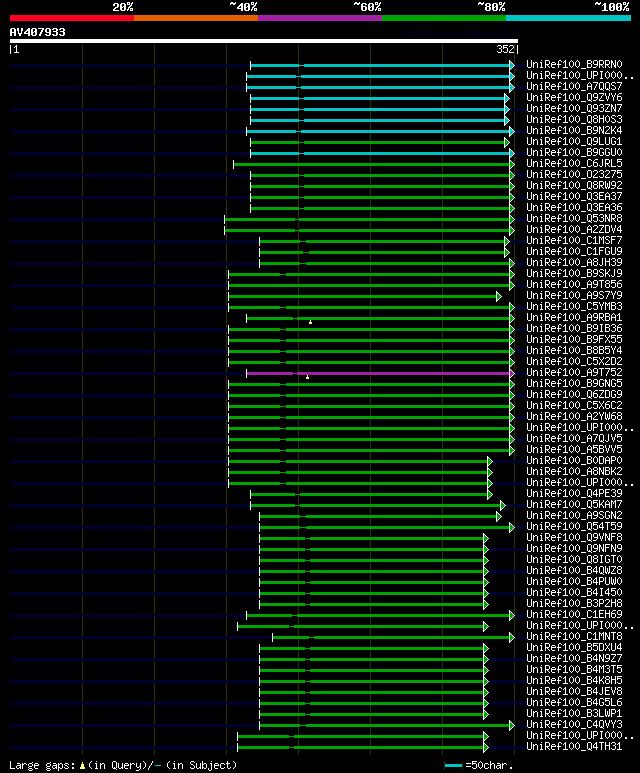Select the UniRef100_C5YMB3 label

[574, 307]
